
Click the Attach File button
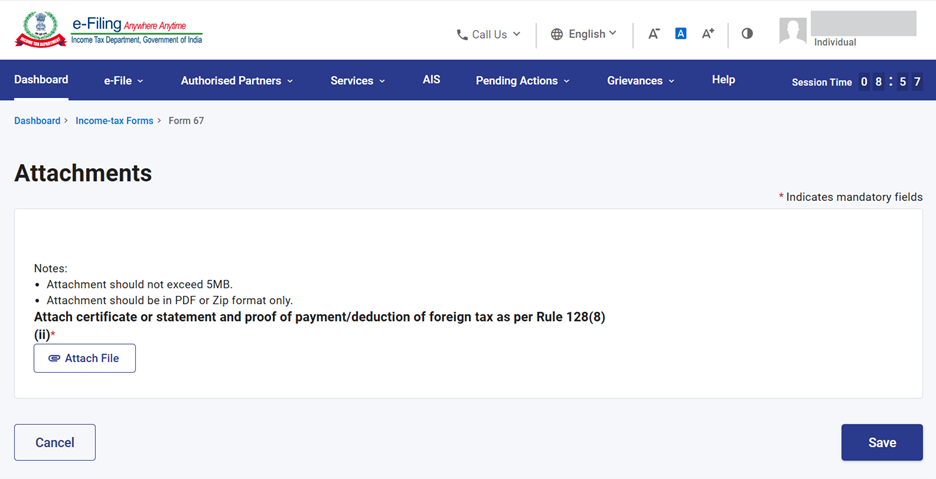(85, 358)
